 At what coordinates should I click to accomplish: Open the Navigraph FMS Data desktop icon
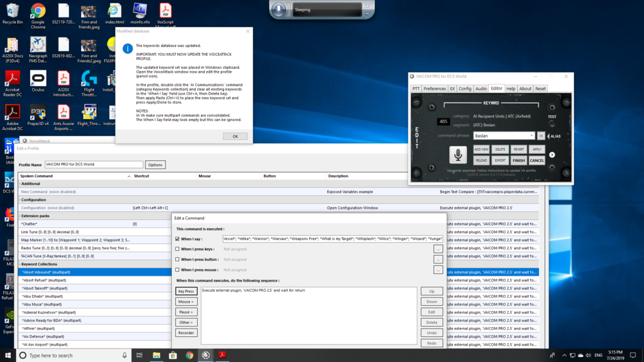38,46
